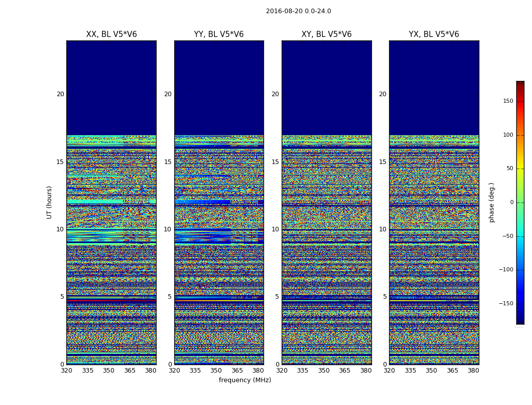Click the 335 frequency tick under XX plot
The width and height of the screenshot is (532, 405).
pyautogui.click(x=88, y=371)
